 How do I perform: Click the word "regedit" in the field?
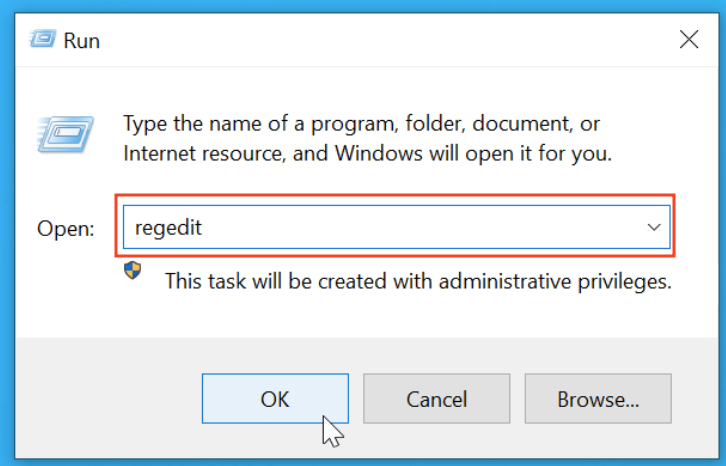[x=168, y=227]
